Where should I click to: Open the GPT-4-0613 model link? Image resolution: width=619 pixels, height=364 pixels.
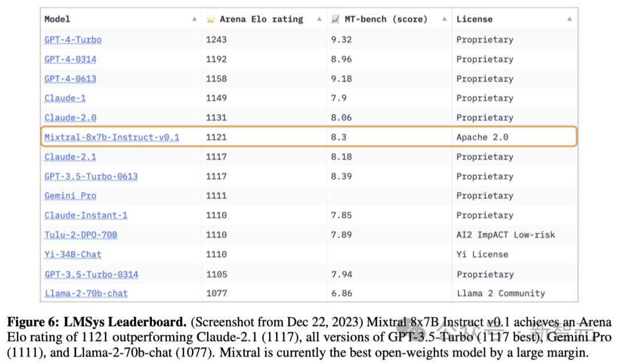[x=70, y=79]
